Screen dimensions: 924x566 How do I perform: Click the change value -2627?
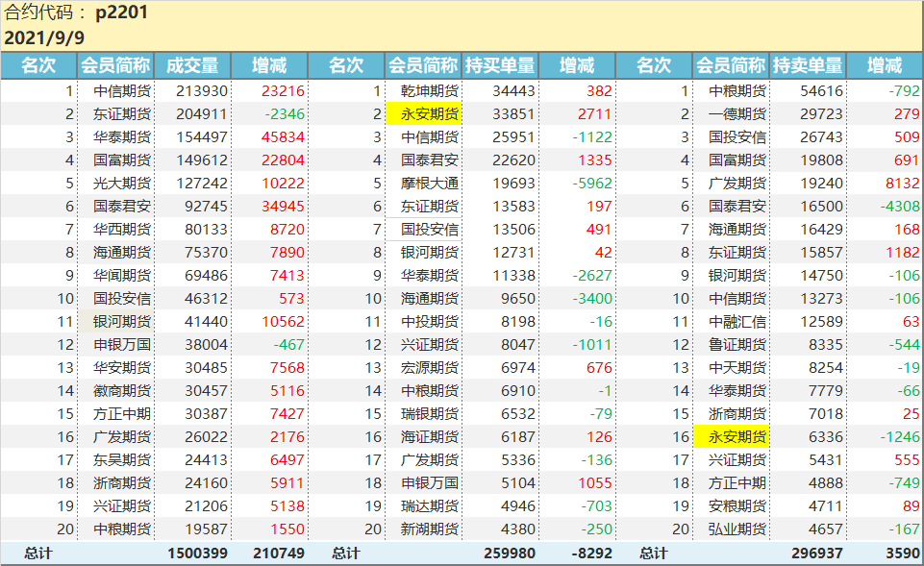(x=592, y=276)
